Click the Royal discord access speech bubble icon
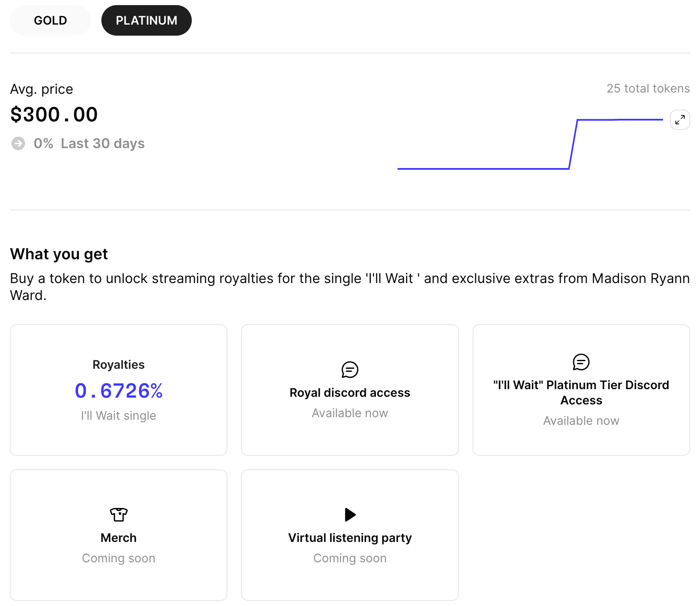The image size is (700, 606). pyautogui.click(x=349, y=369)
